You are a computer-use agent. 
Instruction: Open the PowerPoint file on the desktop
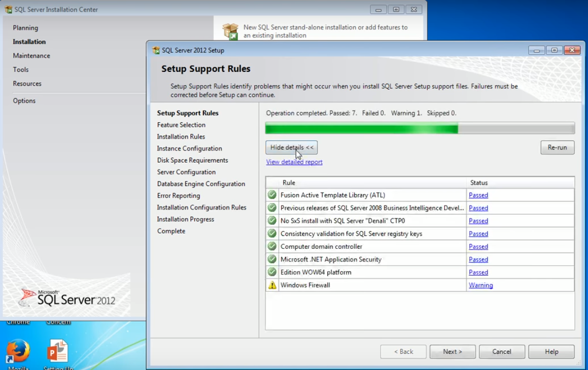(x=57, y=351)
